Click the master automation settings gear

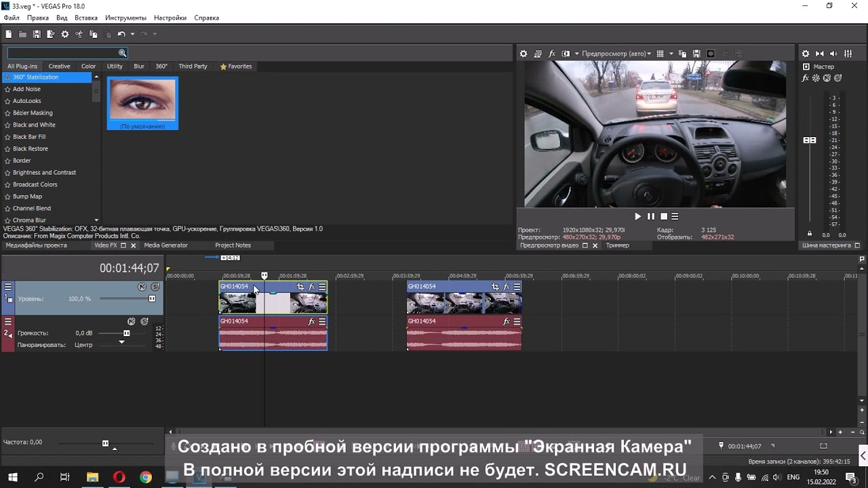816,78
